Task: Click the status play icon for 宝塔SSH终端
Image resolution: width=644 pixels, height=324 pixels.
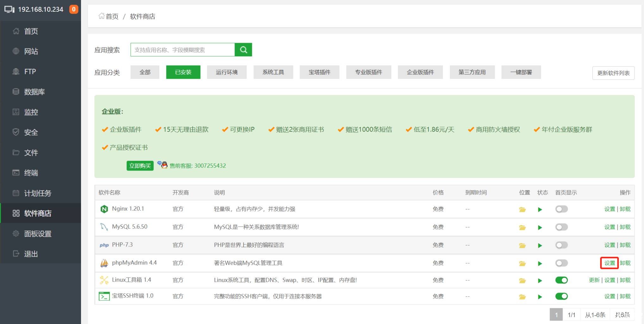Action: coord(540,297)
